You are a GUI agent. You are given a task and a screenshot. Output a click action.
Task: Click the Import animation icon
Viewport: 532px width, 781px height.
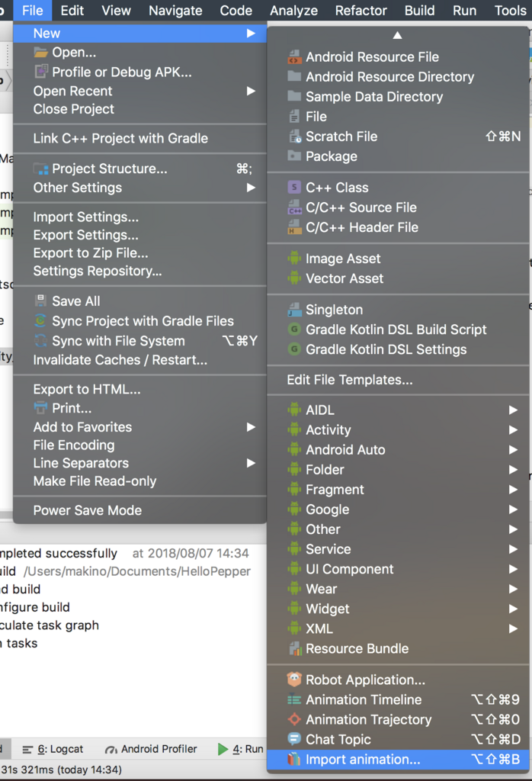pyautogui.click(x=294, y=759)
